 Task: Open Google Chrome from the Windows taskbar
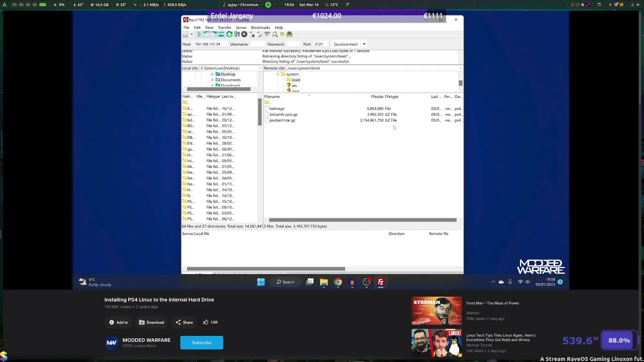click(338, 282)
